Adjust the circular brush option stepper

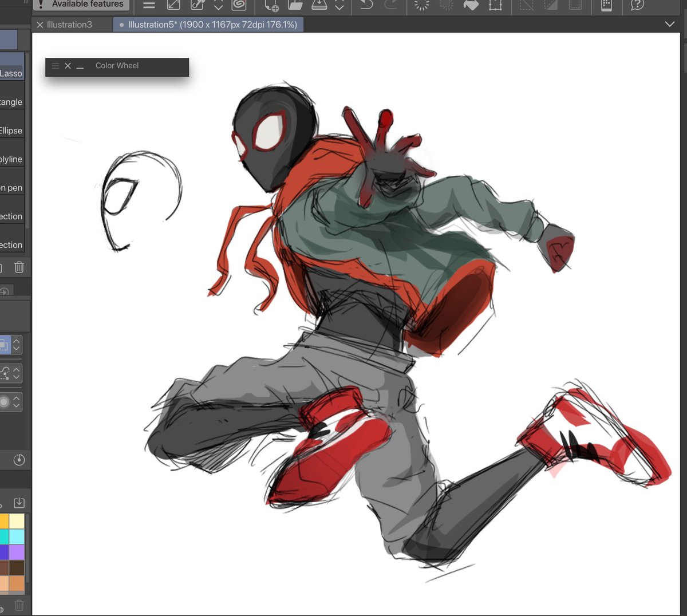click(x=17, y=401)
